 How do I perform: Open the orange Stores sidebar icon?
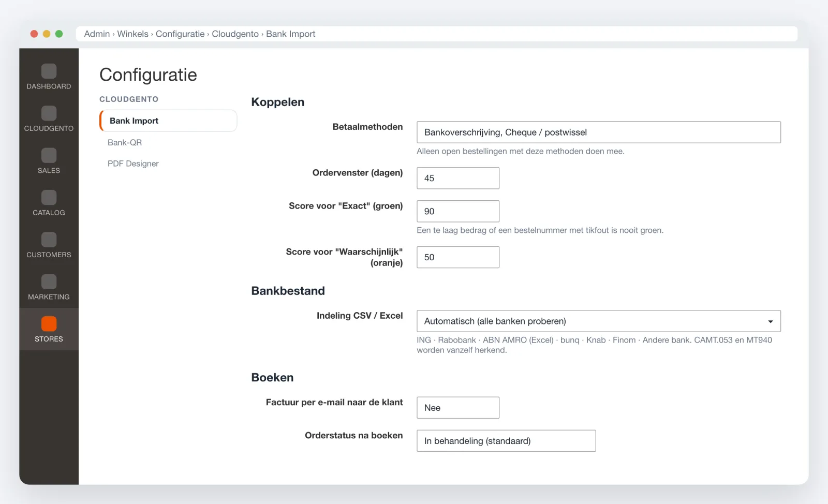[x=49, y=324]
